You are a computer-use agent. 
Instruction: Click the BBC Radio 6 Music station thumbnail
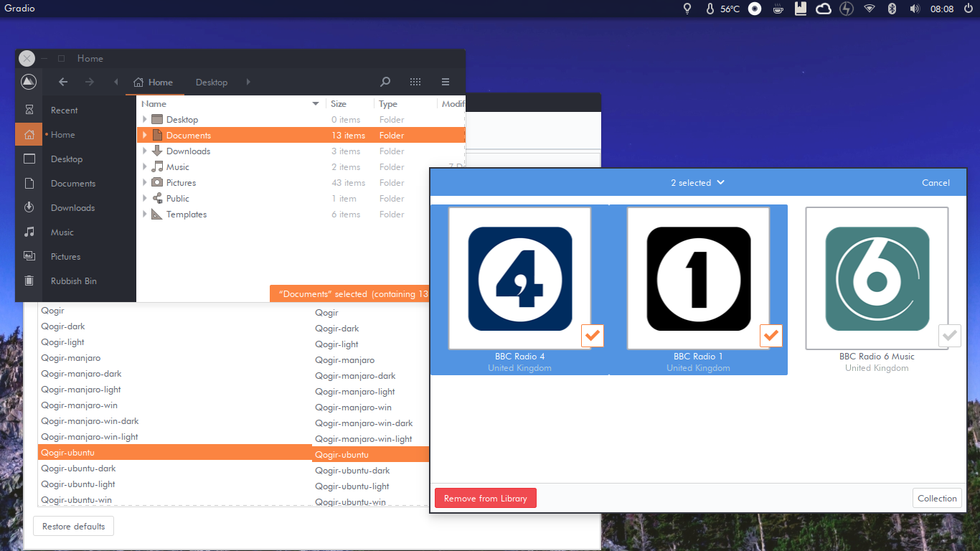[877, 278]
